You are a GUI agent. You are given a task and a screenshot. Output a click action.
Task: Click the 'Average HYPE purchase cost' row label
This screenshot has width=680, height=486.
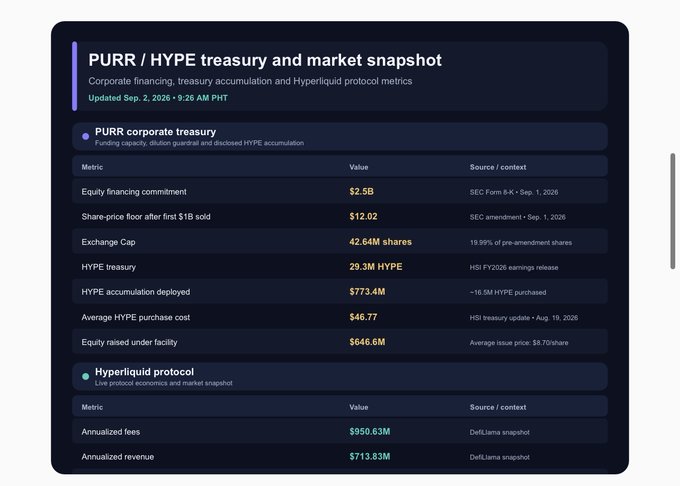coord(136,317)
